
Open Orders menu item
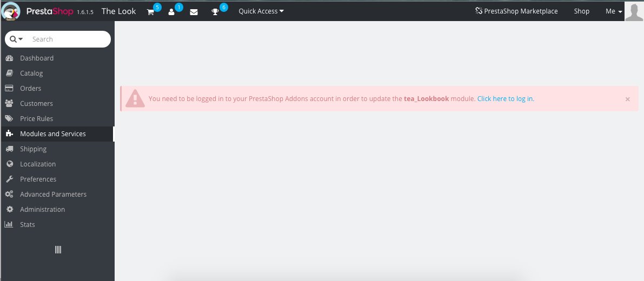pyautogui.click(x=57, y=88)
